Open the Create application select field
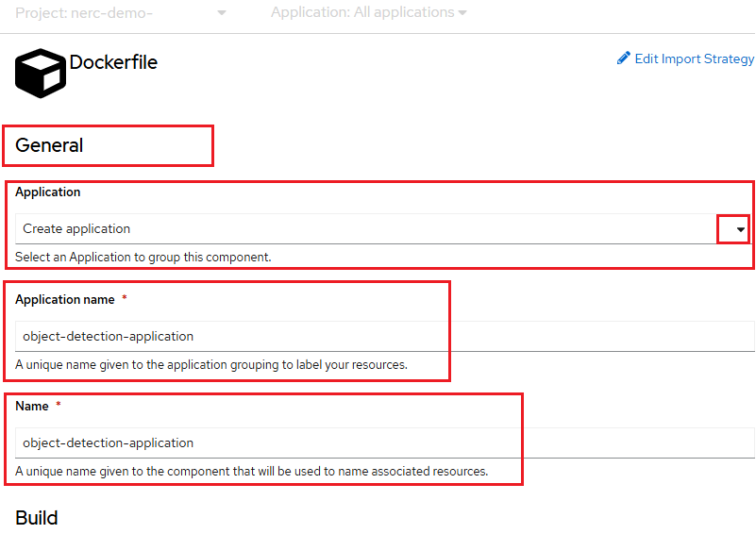 382,229
